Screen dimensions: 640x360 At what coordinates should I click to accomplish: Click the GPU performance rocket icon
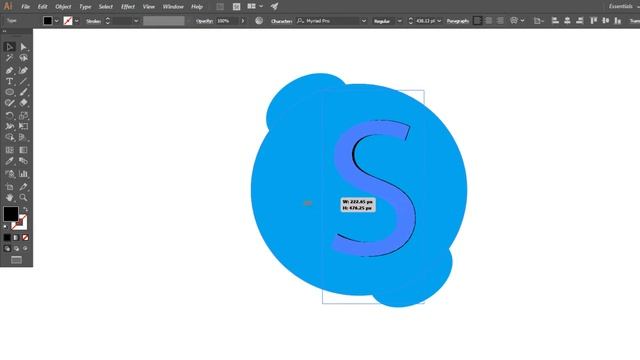[x=274, y=7]
